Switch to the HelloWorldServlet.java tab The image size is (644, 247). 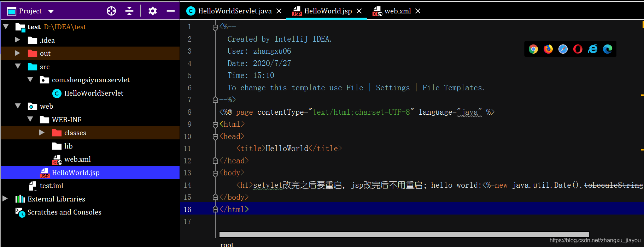tap(235, 11)
